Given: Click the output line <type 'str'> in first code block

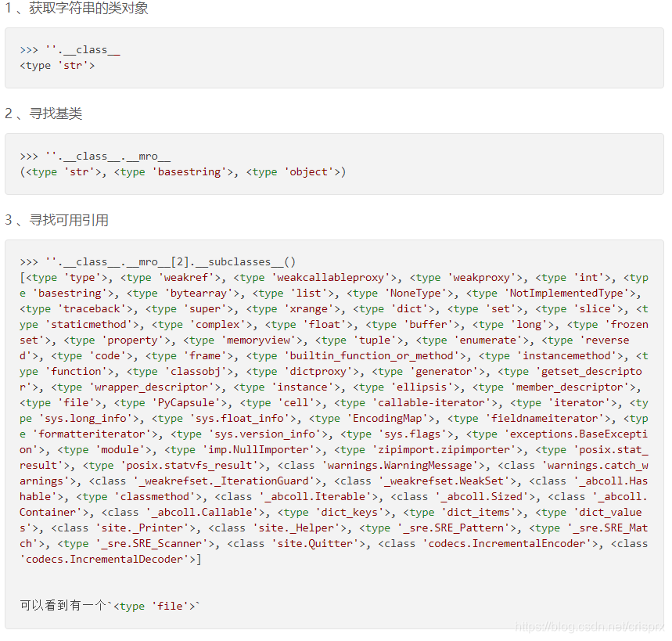Looking at the screenshot, I should coord(57,66).
